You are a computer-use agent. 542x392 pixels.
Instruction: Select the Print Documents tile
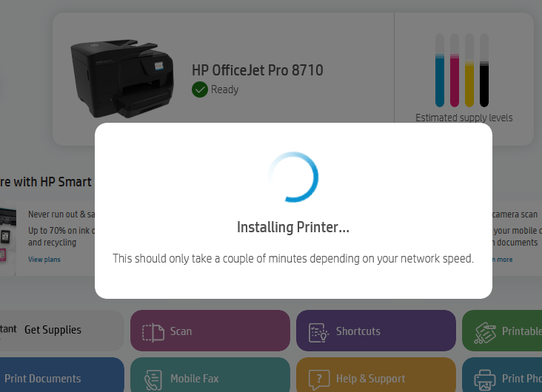(x=62, y=375)
